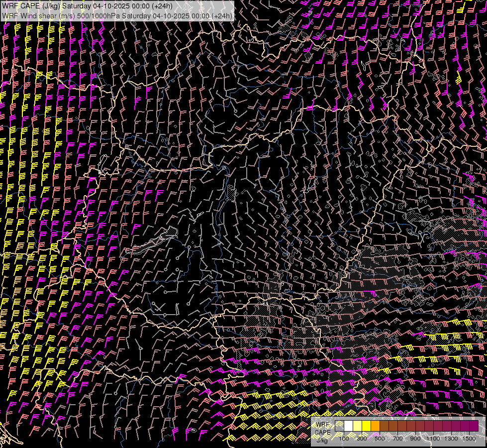The width and height of the screenshot is (487, 448).
Task: Click the WRF text in the legend
Action: [322, 425]
